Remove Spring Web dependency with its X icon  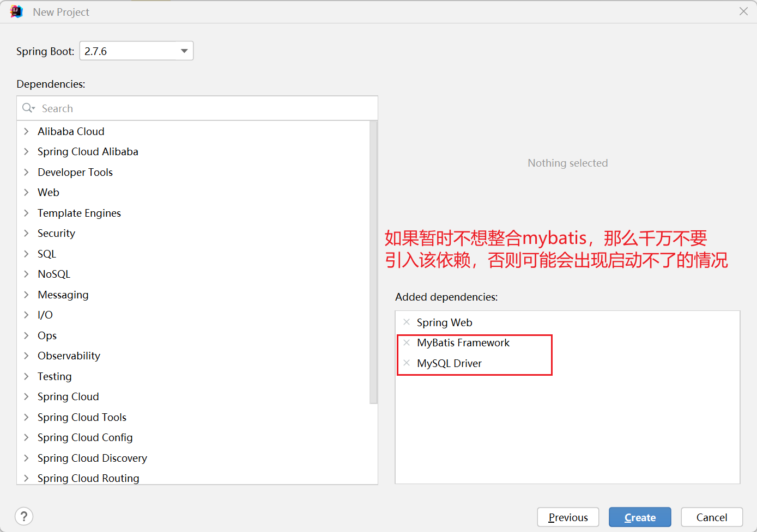point(407,322)
